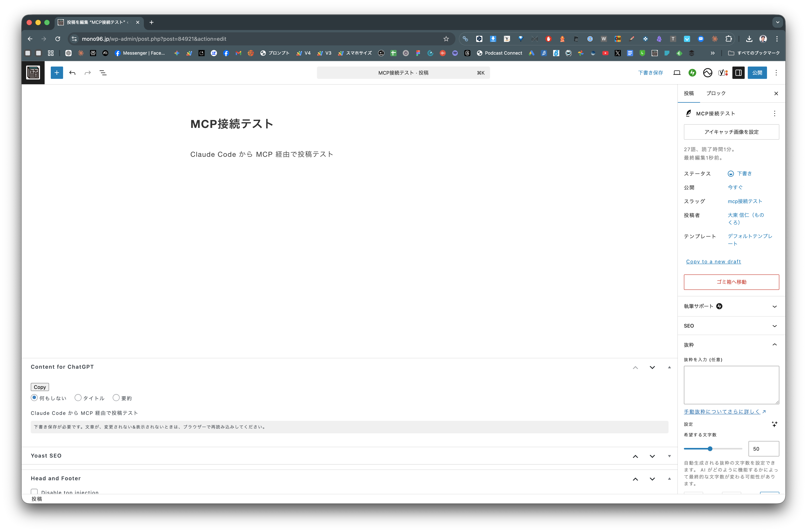Select the 要約 radio button

[116, 398]
